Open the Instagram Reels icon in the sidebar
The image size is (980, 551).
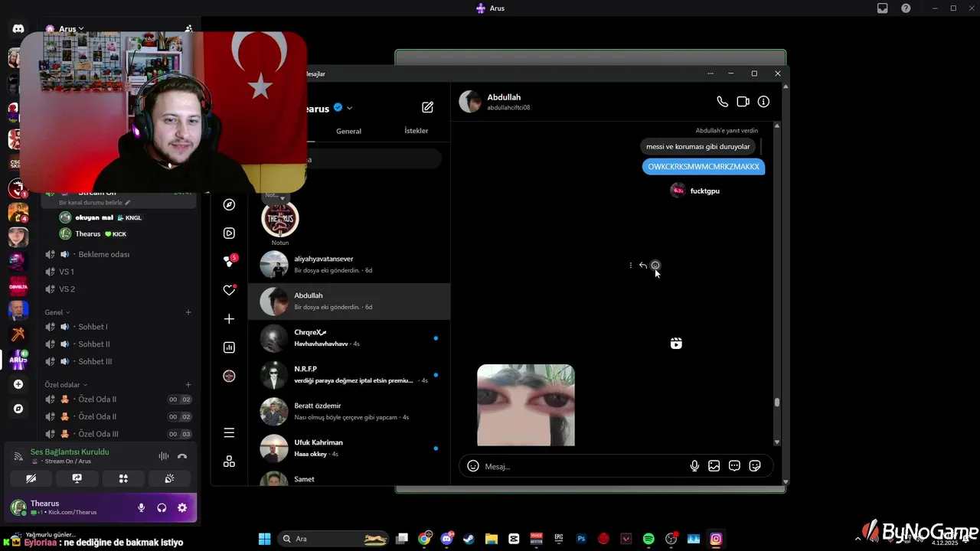pyautogui.click(x=229, y=233)
